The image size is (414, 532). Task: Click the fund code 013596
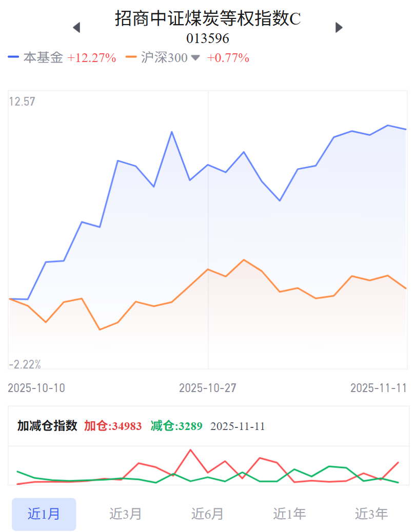[x=207, y=38]
